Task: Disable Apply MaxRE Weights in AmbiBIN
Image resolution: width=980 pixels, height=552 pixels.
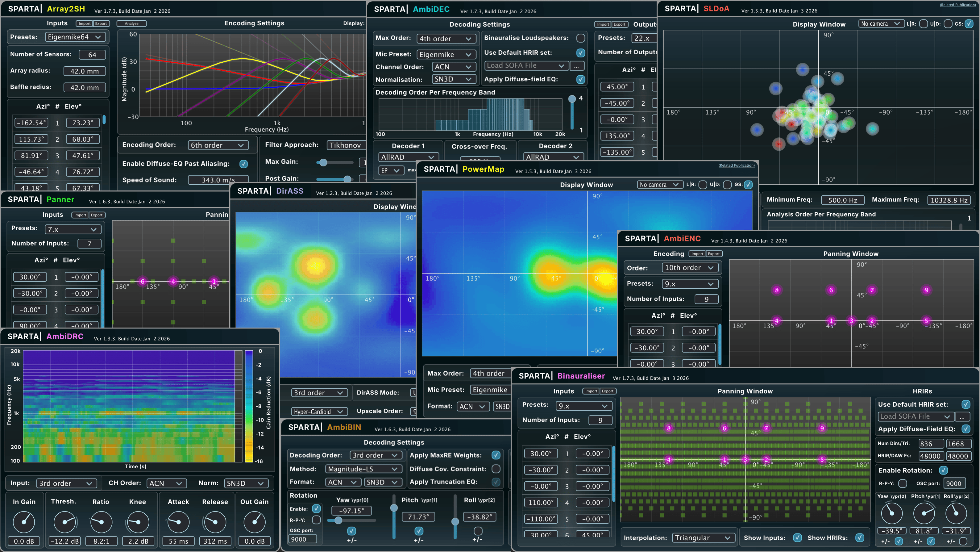Action: point(496,455)
